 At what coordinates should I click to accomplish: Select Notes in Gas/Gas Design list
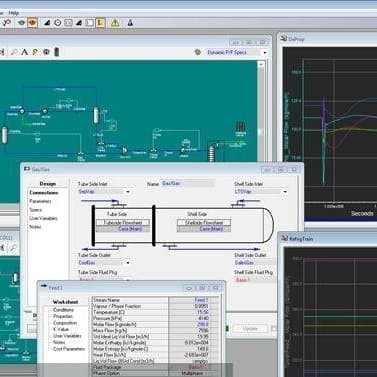[35, 227]
